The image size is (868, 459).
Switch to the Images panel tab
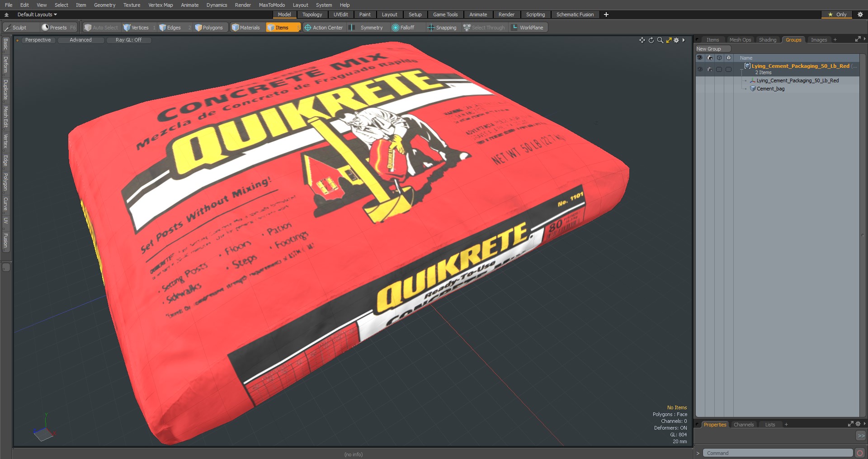click(819, 40)
